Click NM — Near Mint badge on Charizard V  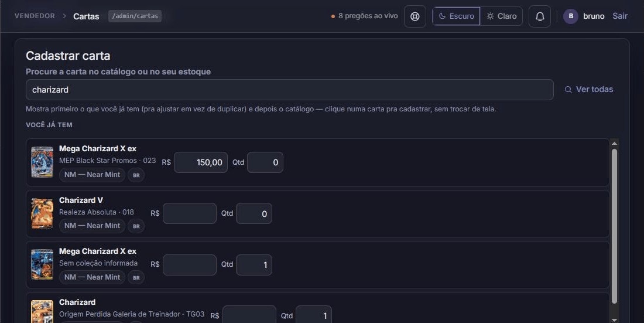[x=92, y=226]
